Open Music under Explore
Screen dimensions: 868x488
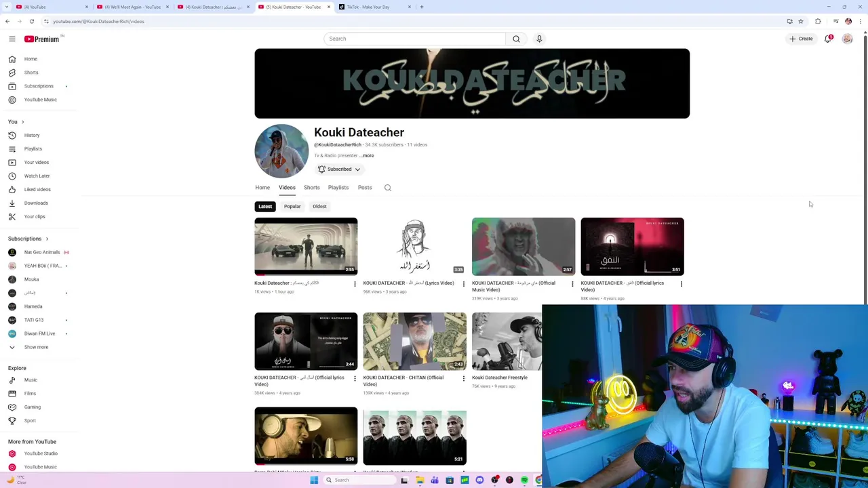[x=29, y=380]
